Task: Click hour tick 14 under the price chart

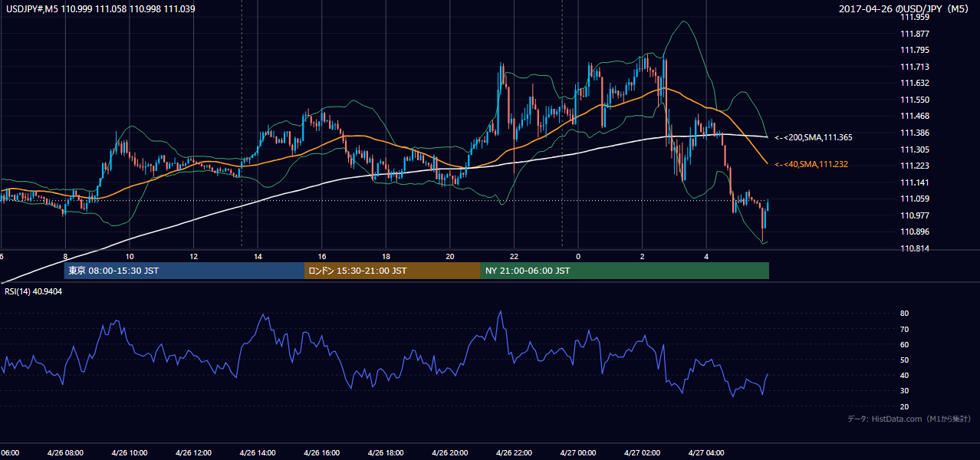Action: 258,257
